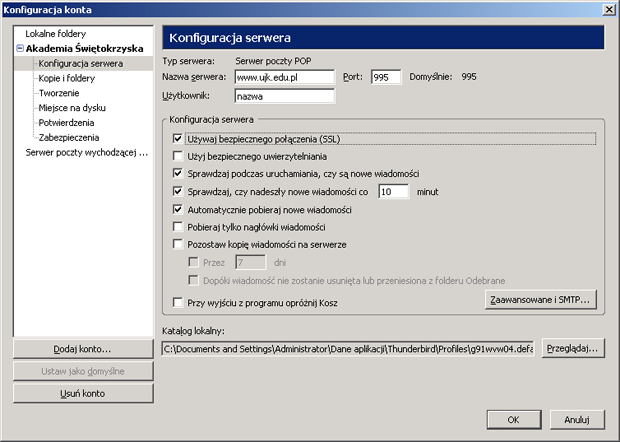
Task: Close the Konfiguracja konta dialog window
Action: pyautogui.click(x=608, y=9)
